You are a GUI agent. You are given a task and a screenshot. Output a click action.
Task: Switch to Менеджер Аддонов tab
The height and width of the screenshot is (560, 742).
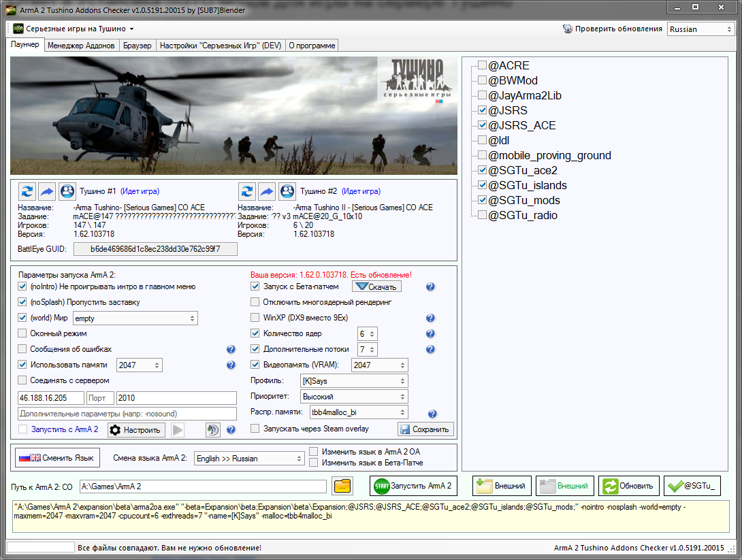pyautogui.click(x=81, y=46)
